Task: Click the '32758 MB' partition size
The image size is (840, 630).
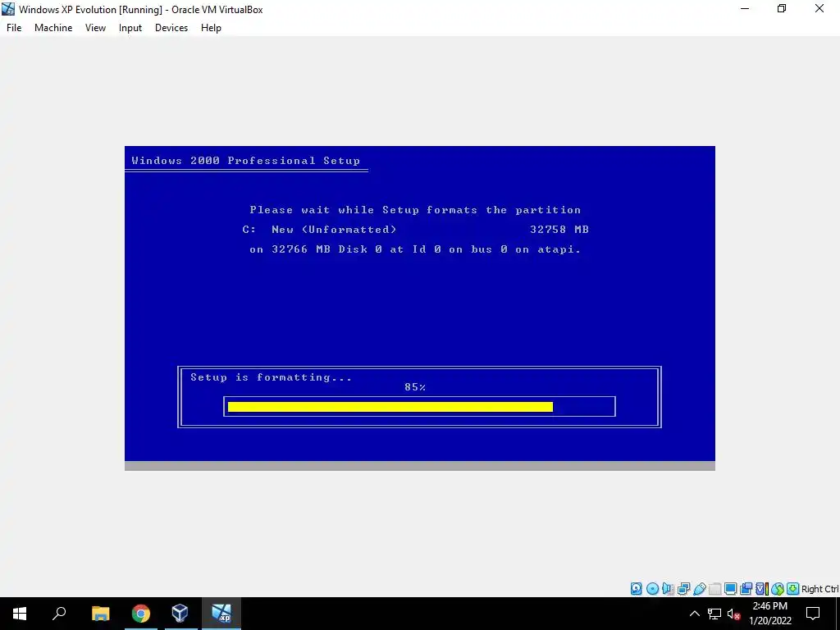Action: (559, 230)
